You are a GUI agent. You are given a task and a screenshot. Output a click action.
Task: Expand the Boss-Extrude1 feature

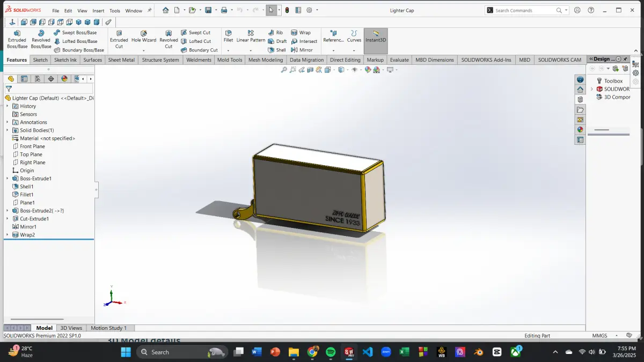point(8,179)
